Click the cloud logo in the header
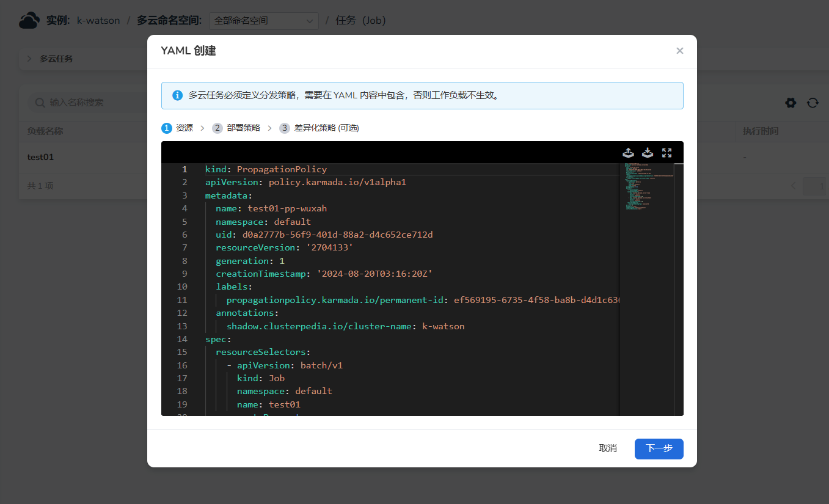The width and height of the screenshot is (829, 504). point(29,20)
